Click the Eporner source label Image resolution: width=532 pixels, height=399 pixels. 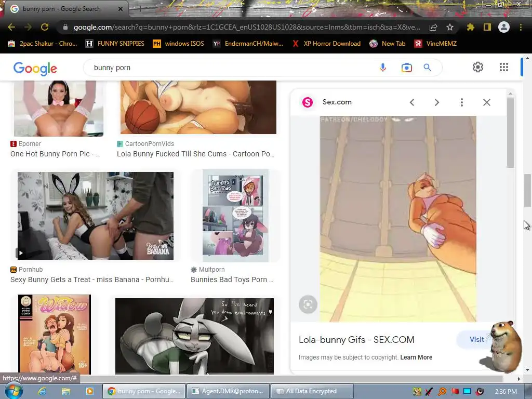26,144
